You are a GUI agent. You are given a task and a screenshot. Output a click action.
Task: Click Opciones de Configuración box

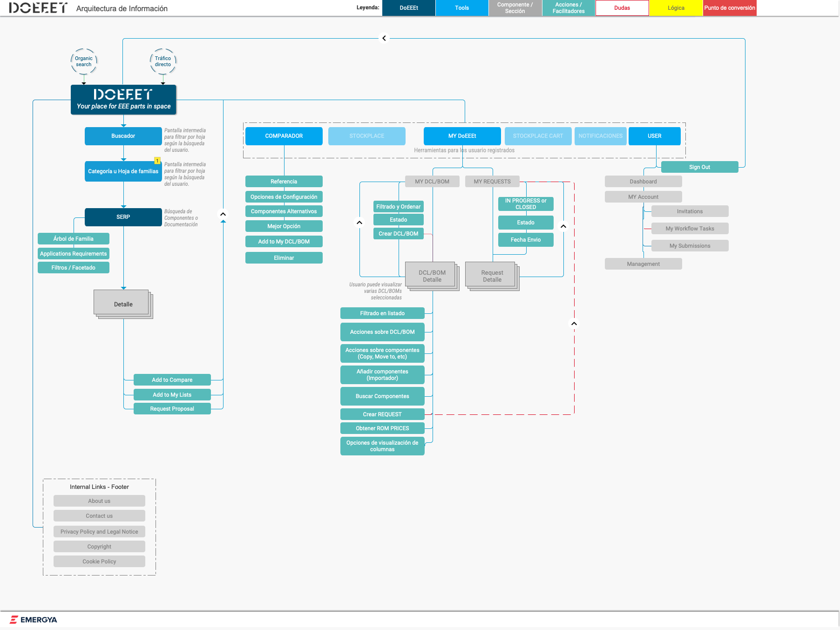pyautogui.click(x=284, y=197)
